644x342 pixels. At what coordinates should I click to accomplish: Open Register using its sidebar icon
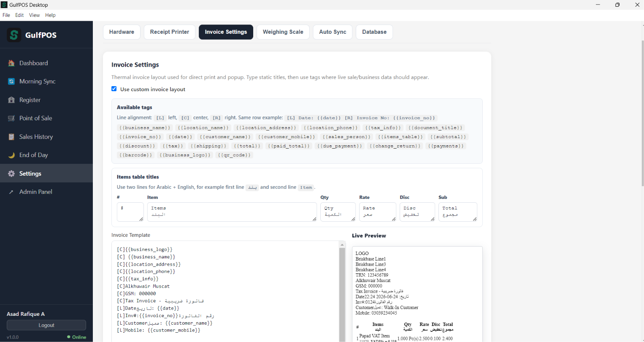[11, 100]
